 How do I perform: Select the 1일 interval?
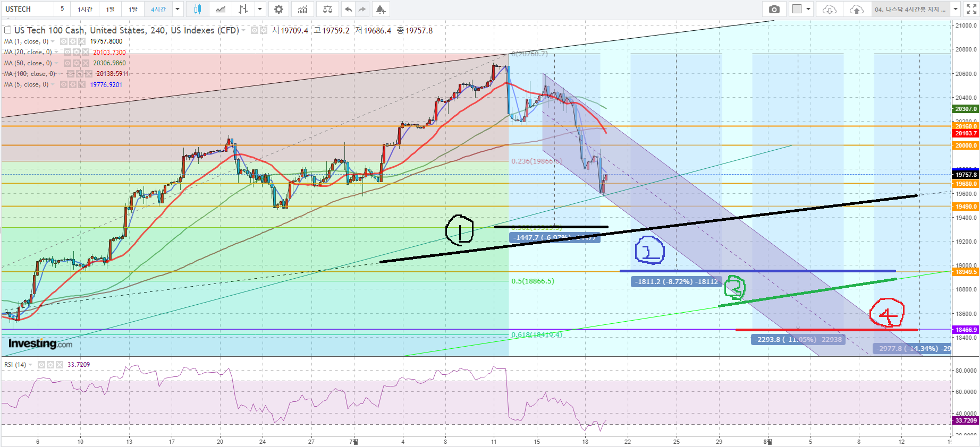pyautogui.click(x=110, y=9)
